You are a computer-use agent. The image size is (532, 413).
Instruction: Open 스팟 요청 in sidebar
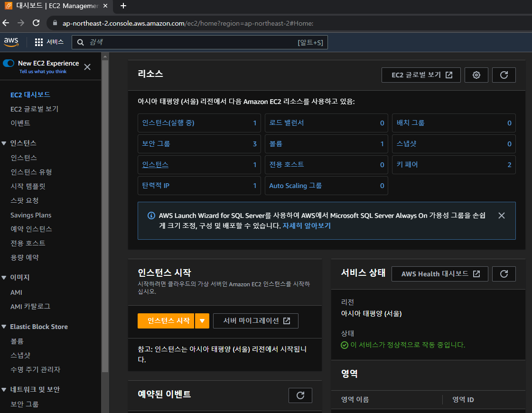[x=24, y=200]
